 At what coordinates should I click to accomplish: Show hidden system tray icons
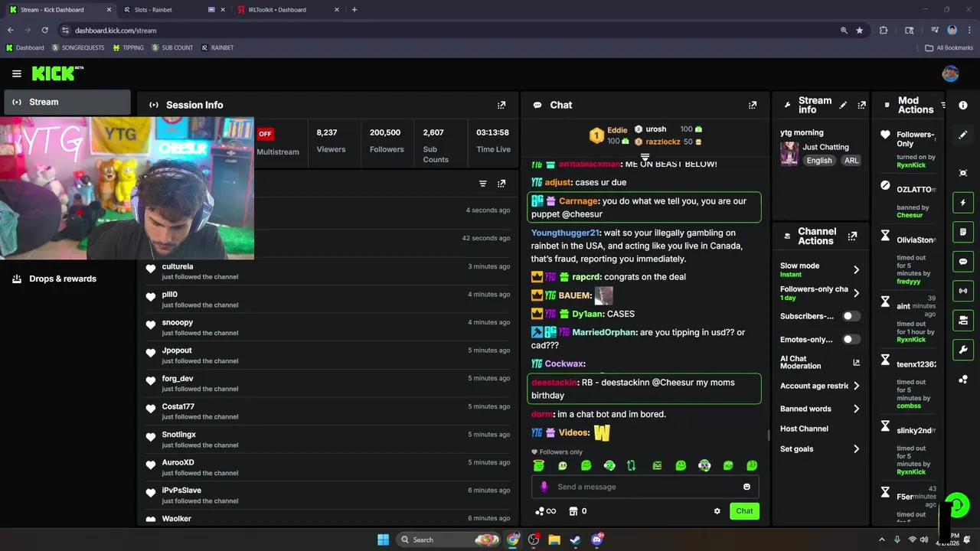881,540
